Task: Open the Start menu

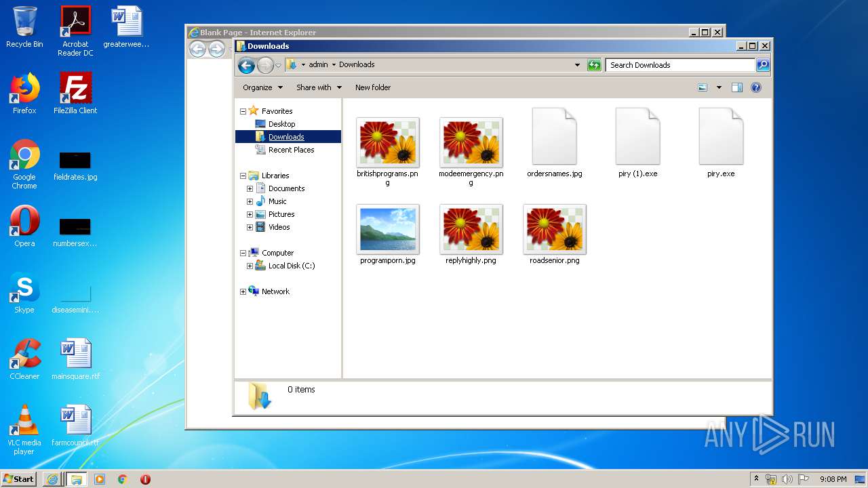Action: coord(19,479)
